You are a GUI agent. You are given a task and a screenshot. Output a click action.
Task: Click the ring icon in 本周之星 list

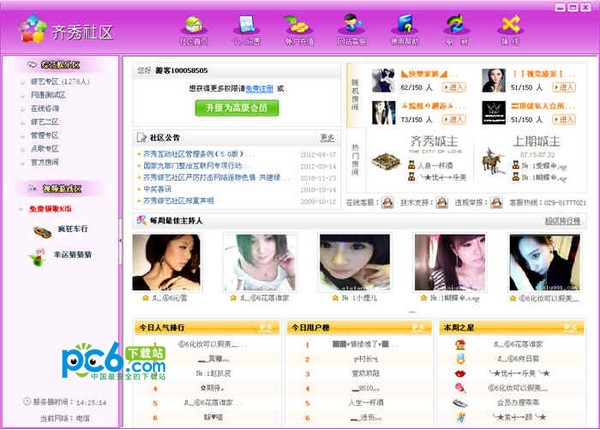pyautogui.click(x=460, y=359)
